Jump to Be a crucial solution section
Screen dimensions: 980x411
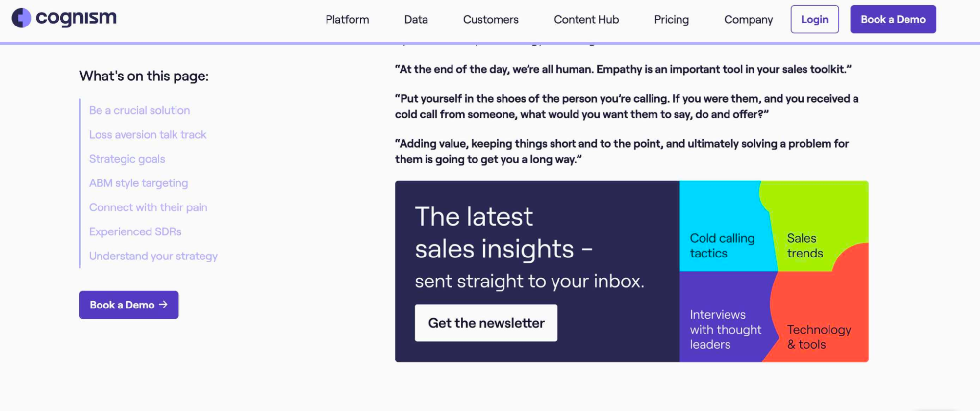click(139, 110)
